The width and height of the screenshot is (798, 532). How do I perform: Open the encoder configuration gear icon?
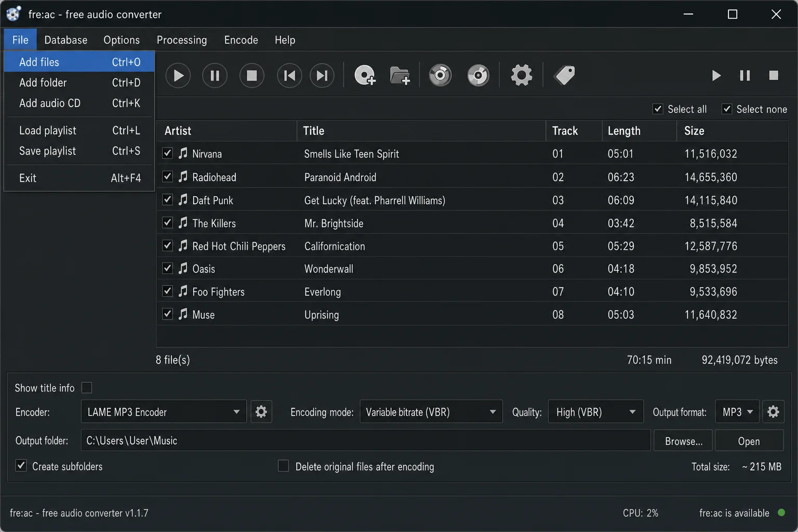[x=261, y=412]
